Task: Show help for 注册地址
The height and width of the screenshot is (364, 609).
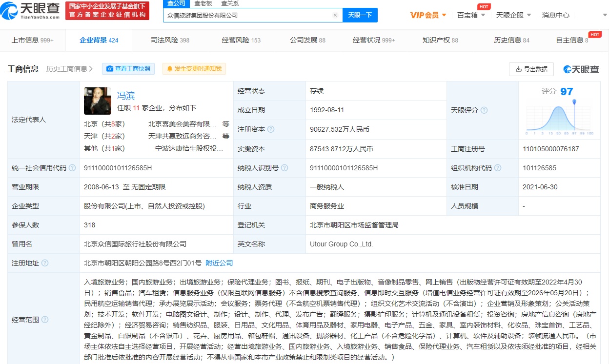Action: [x=45, y=263]
